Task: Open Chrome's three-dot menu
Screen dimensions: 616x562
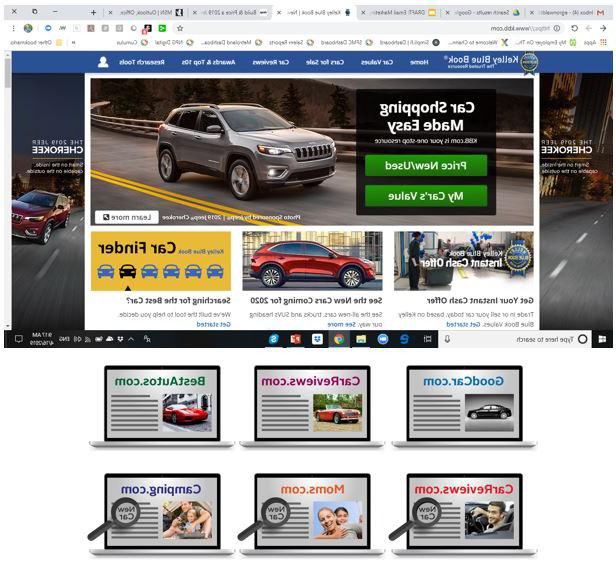Action: [x=14, y=28]
